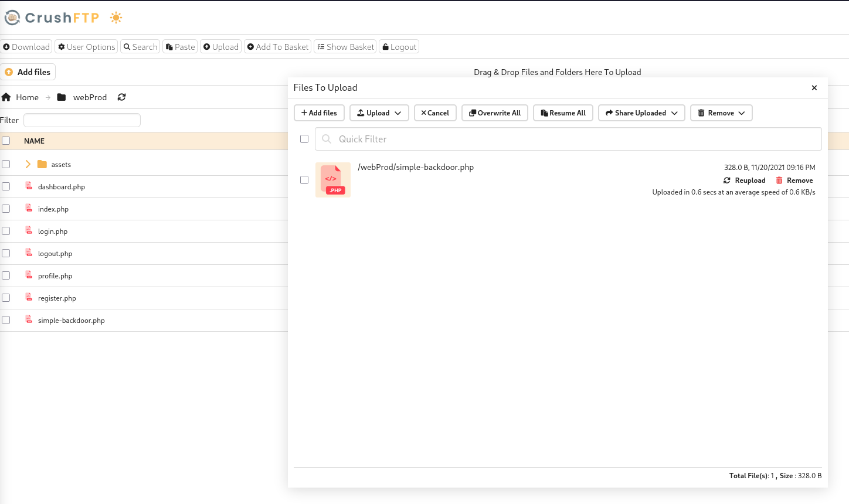Toggle select-all checkbox in NAME header
Image resolution: width=849 pixels, height=504 pixels.
pyautogui.click(x=6, y=141)
